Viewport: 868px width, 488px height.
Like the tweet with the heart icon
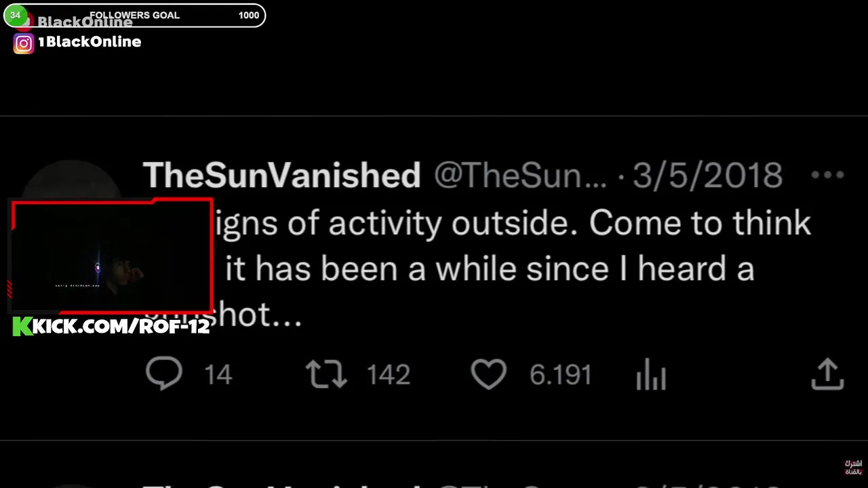pyautogui.click(x=489, y=374)
